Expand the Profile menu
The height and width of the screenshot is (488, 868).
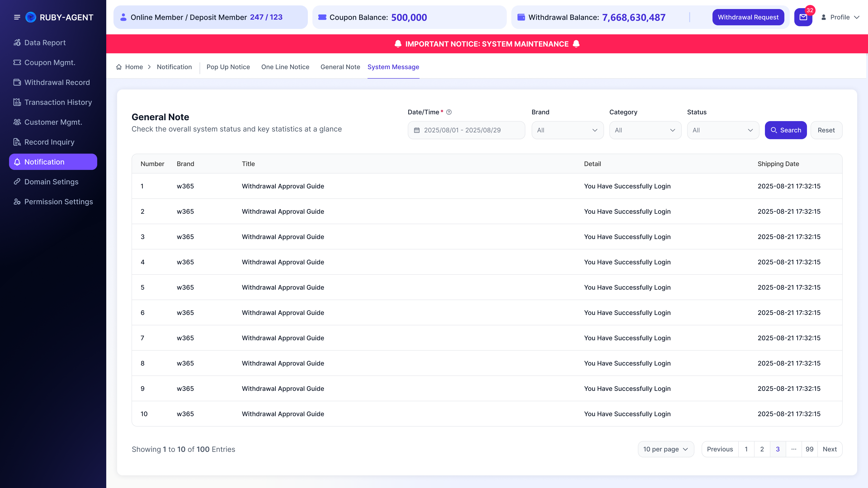(x=840, y=17)
